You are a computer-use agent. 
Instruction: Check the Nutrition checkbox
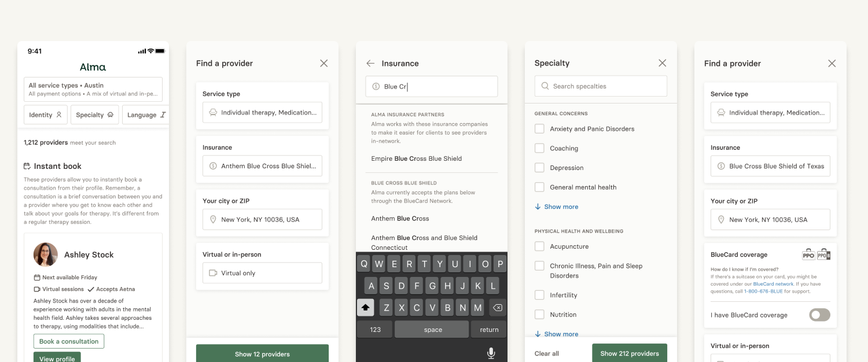point(539,315)
